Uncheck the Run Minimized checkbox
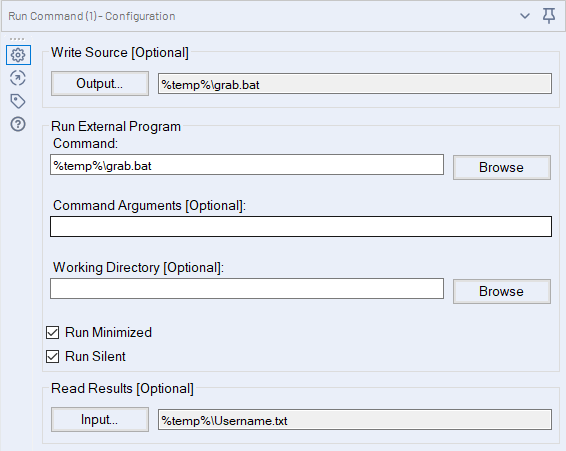 tap(52, 333)
